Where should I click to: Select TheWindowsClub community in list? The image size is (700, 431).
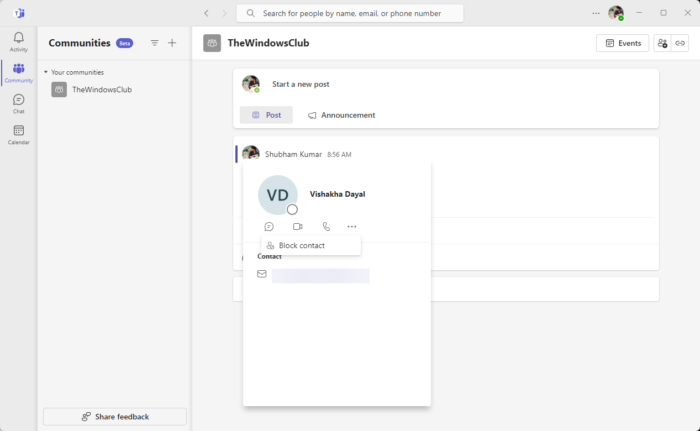click(x=101, y=90)
